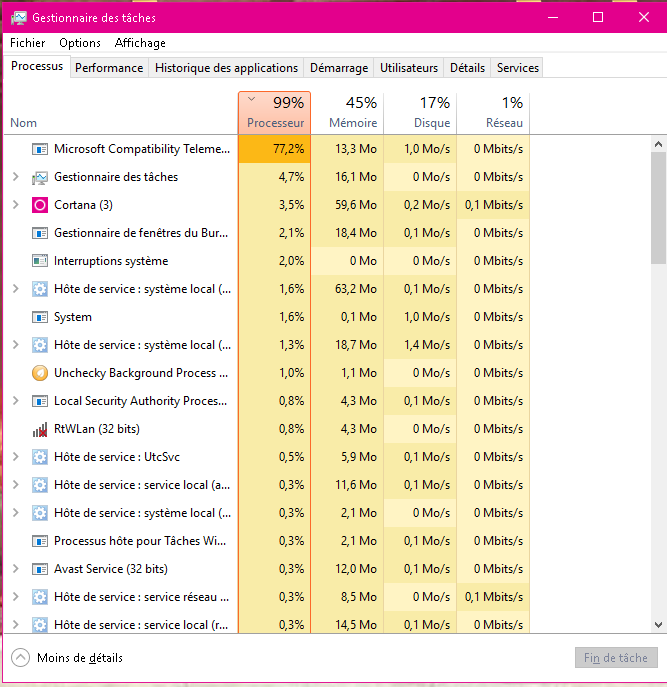The image size is (667, 687).
Task: Click the Gestionnaire des tâches process icon
Action: click(40, 177)
